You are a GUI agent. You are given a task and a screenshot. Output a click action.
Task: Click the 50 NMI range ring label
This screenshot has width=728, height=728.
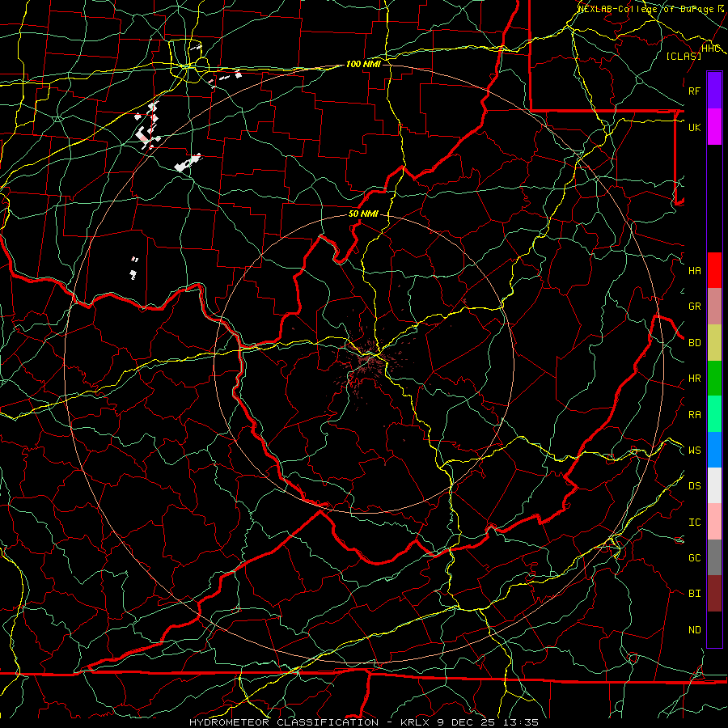pos(363,214)
